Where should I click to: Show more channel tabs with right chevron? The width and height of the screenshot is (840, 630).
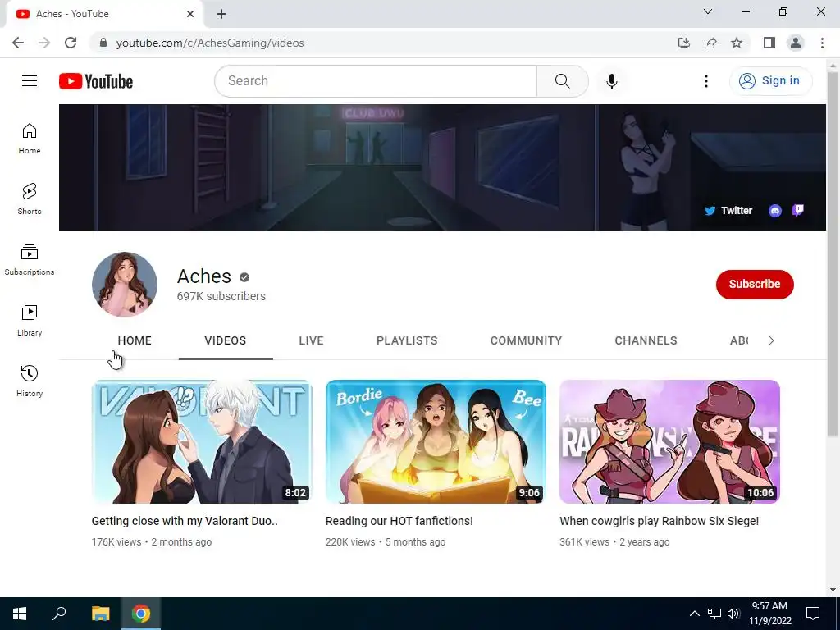click(771, 340)
